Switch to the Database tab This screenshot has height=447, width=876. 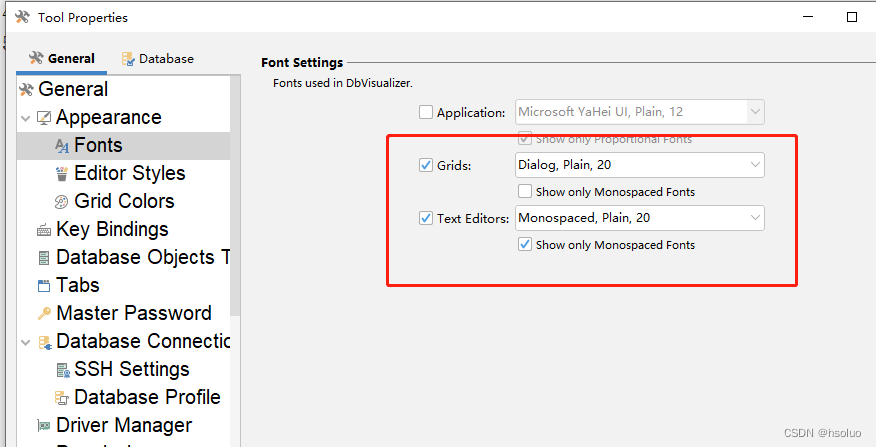[158, 59]
